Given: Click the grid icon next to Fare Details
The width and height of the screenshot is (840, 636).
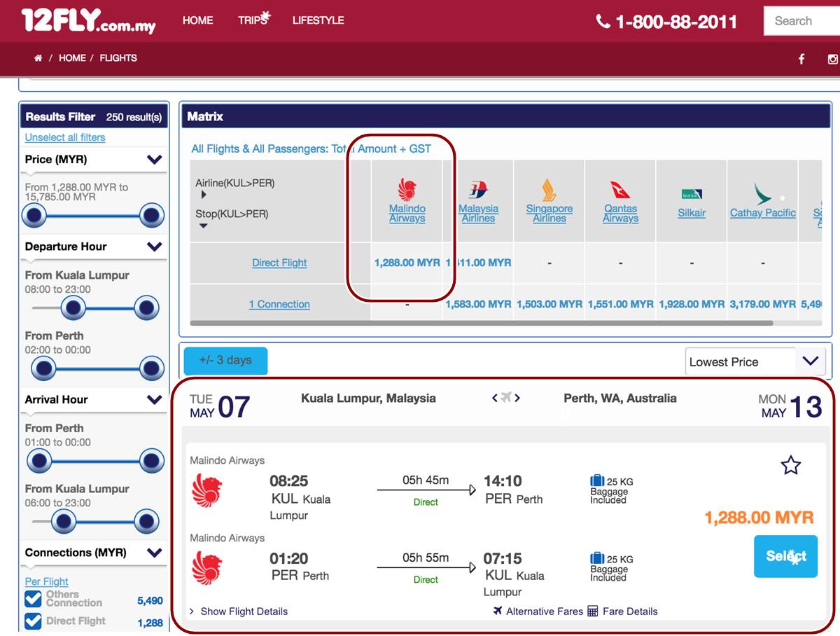Looking at the screenshot, I should 593,611.
